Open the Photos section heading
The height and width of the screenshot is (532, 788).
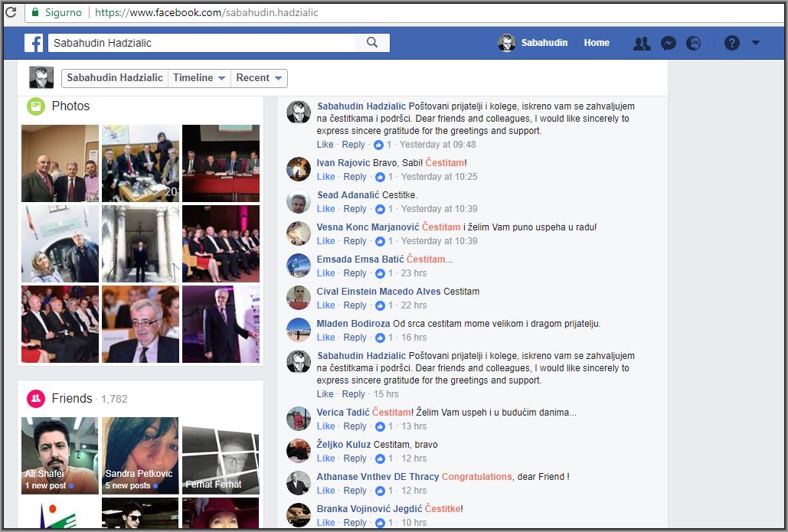[70, 106]
